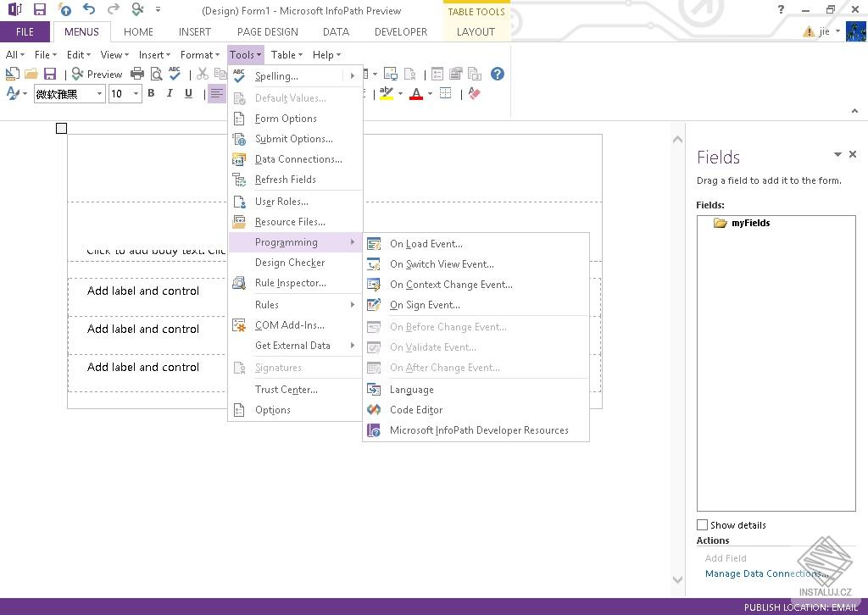Click the Help question mark icon
Image resolution: width=868 pixels, height=615 pixels.
tap(497, 74)
